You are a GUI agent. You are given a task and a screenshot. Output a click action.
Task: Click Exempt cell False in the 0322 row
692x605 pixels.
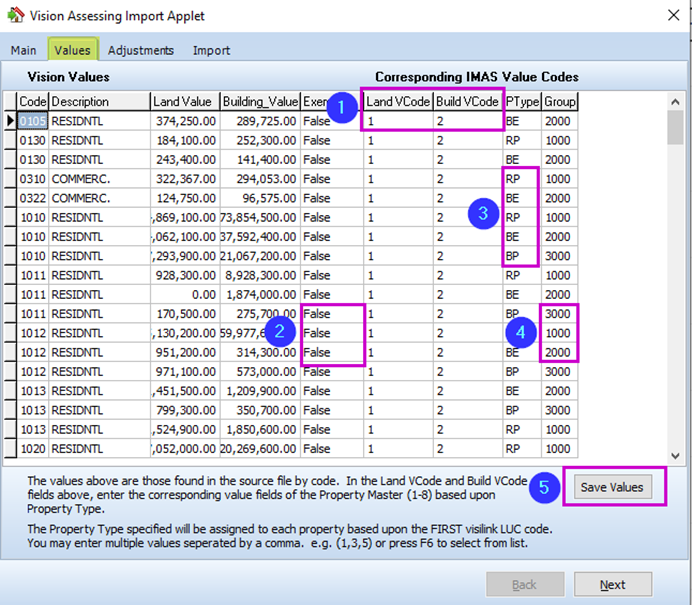[332, 198]
